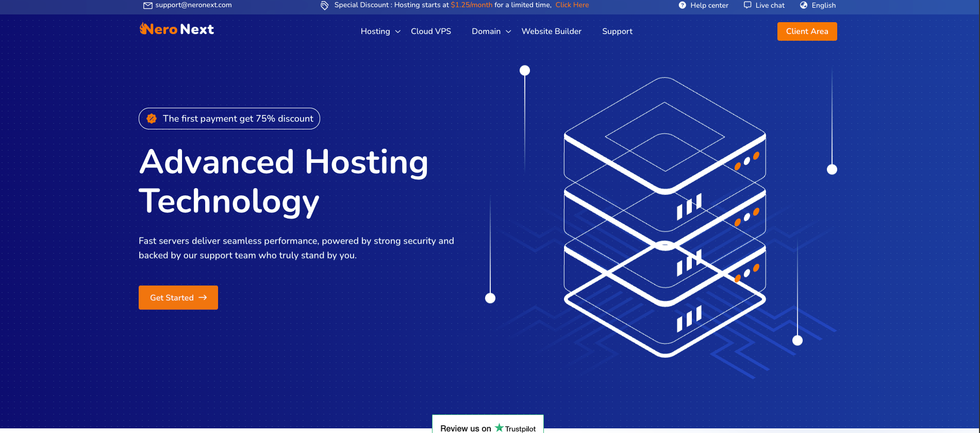Screen dimensions: 980x433
Task: Click the Review us on Trustpilot widget
Action: click(x=487, y=425)
